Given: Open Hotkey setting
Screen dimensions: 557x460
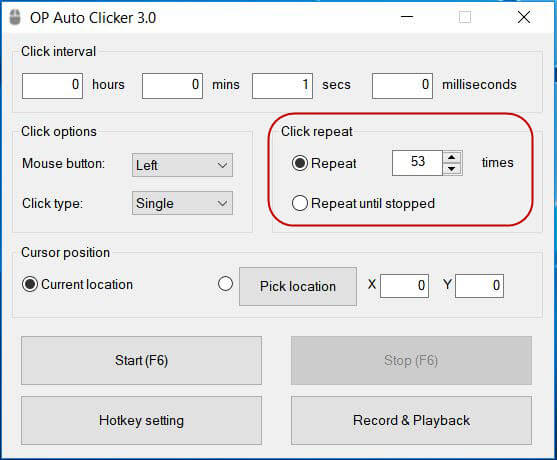Looking at the screenshot, I should (x=141, y=421).
